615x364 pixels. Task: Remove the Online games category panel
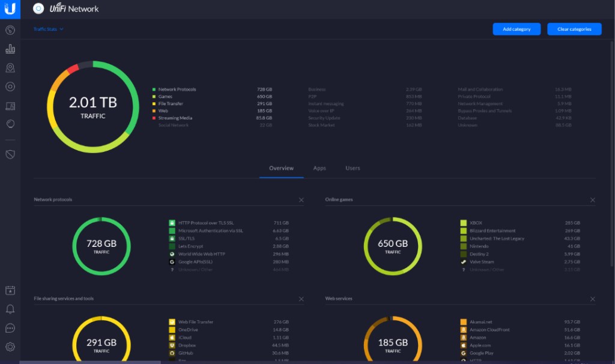pos(593,200)
